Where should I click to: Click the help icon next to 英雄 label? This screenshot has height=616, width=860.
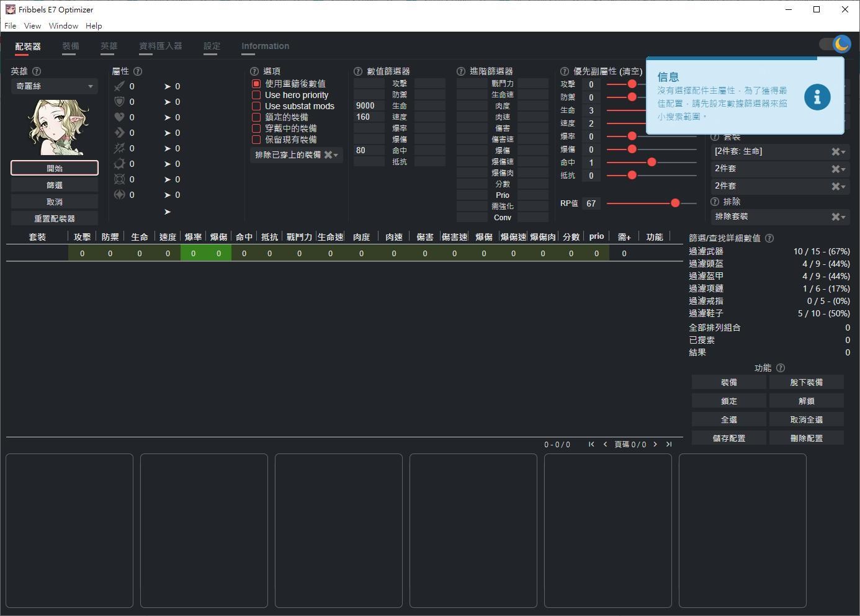[x=37, y=71]
